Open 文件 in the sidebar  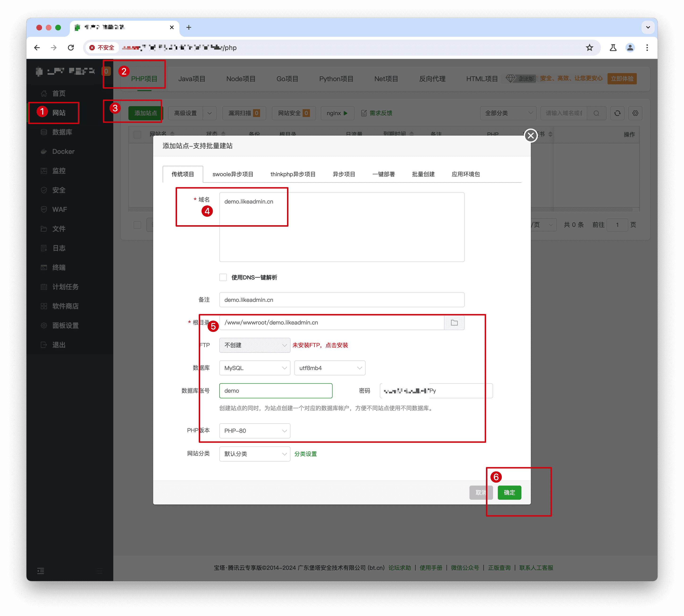[59, 229]
